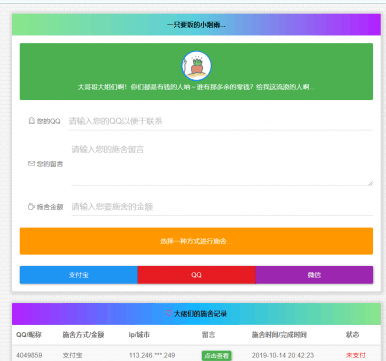Click the icon beside 施舍金额

click(31, 207)
